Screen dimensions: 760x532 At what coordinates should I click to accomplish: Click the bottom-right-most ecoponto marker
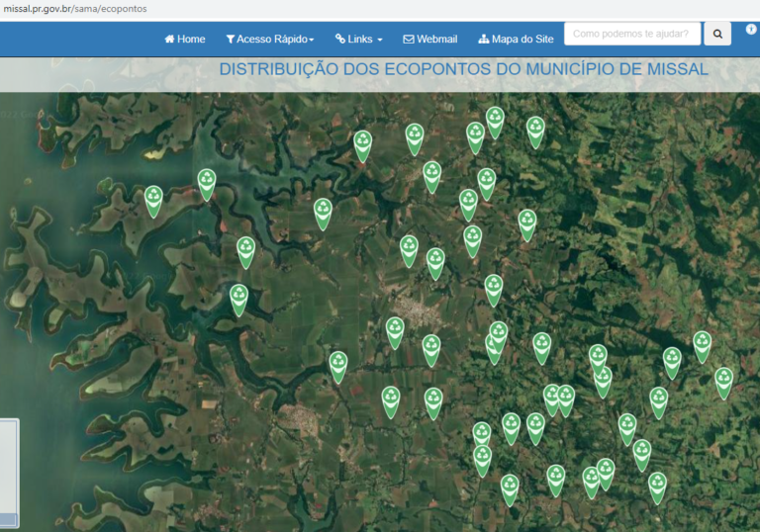pos(657,486)
